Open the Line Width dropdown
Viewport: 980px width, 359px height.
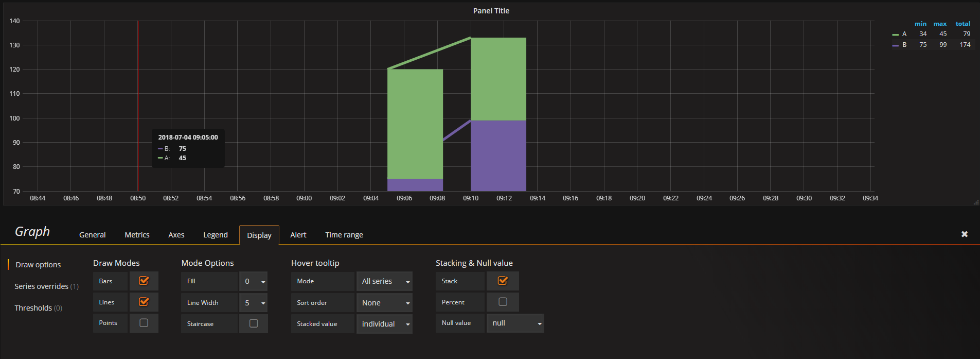[x=254, y=303]
